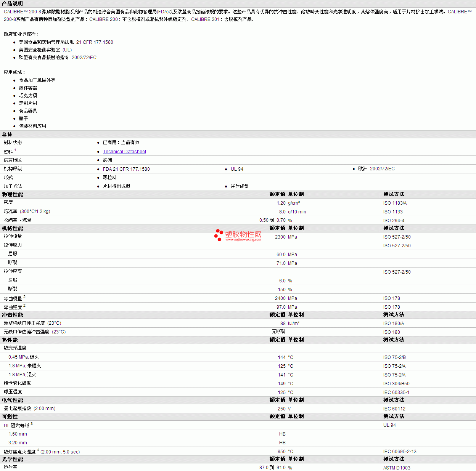Click the IEC 60335-1 test method

[396, 392]
